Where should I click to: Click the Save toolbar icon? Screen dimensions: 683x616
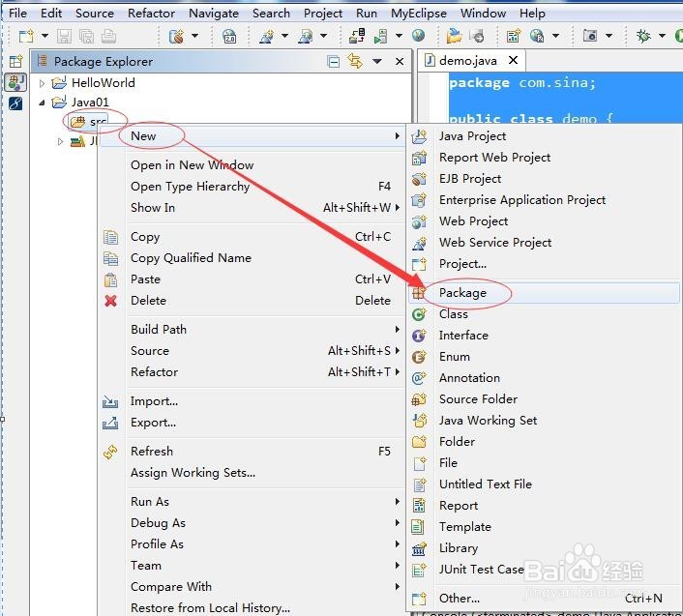tap(64, 36)
